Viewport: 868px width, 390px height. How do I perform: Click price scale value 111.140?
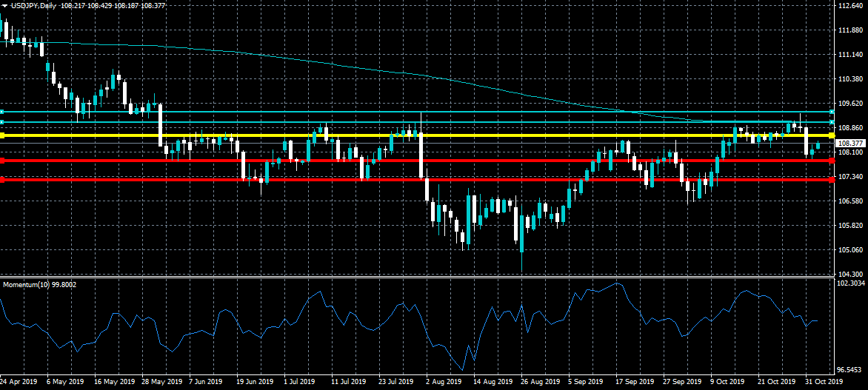851,55
